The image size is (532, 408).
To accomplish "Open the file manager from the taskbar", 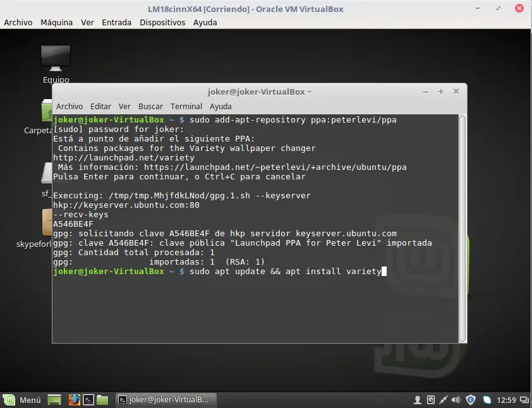I will (102, 400).
